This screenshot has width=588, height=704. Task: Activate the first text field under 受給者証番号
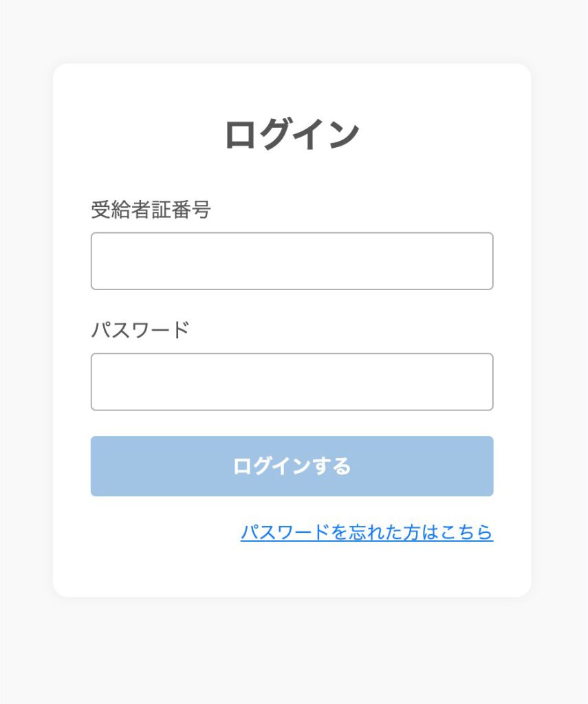(x=292, y=261)
